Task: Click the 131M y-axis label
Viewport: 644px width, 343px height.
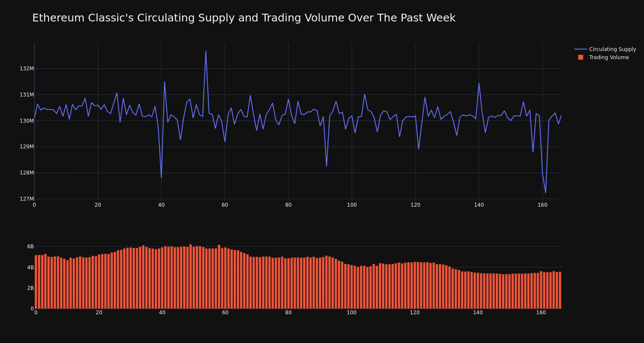Action: point(27,95)
